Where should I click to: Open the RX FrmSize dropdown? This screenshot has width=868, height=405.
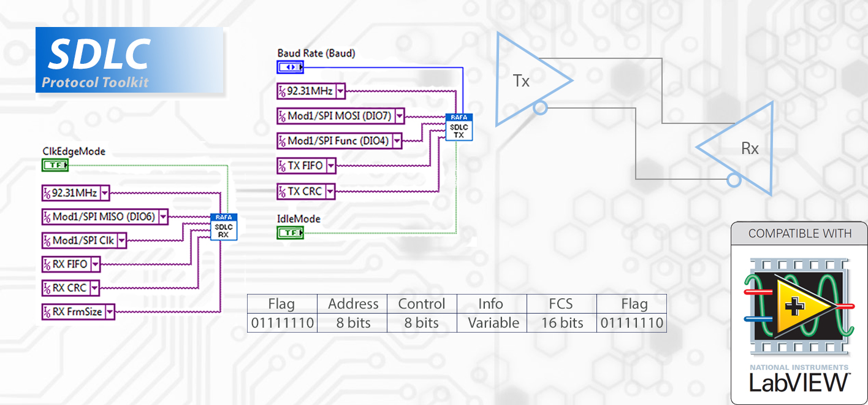click(x=109, y=312)
